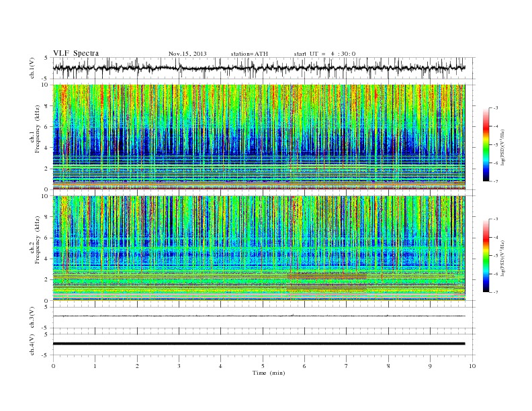The width and height of the screenshot is (532, 411).
Task: Select the ch.2 spectrogram color bar
Action: [x=486, y=255]
